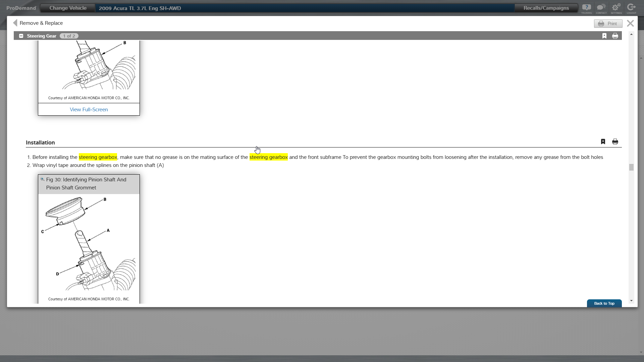This screenshot has height=362, width=644.
Task: Bookmark the Steering Gear article
Action: 604,36
